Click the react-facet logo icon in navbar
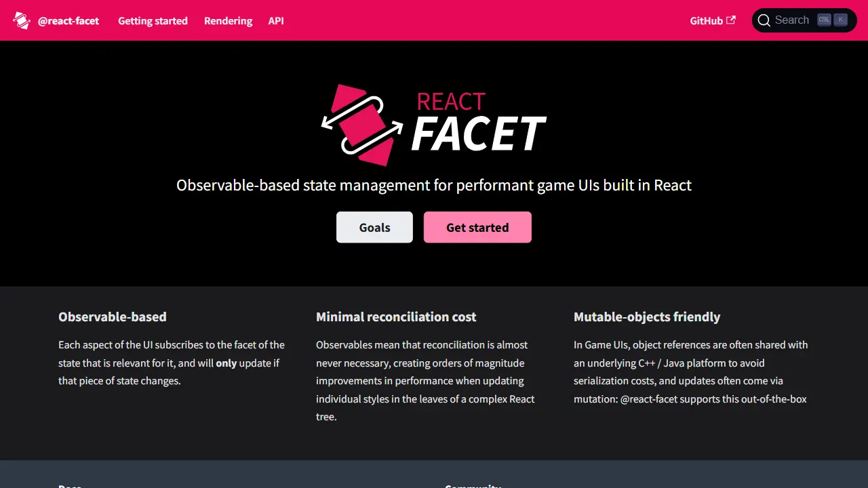The image size is (868, 488). (22, 20)
